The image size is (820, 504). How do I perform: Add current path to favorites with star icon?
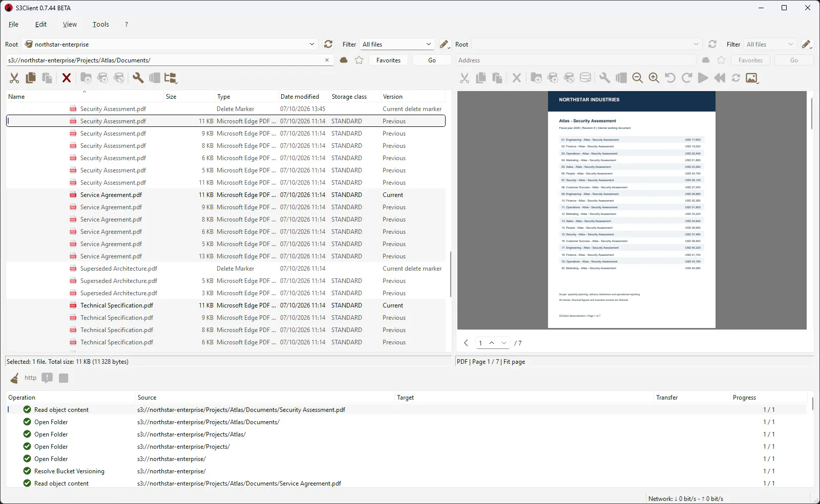coord(359,60)
